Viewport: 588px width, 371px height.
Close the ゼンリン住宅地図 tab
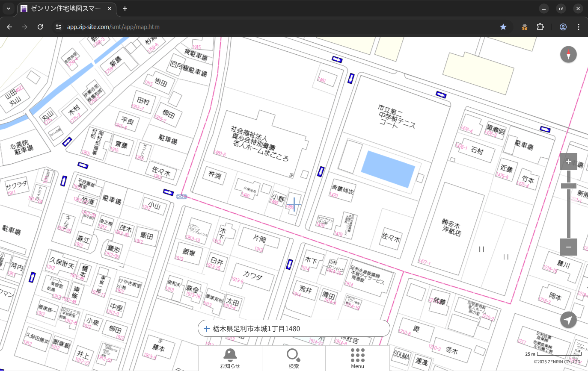(x=110, y=9)
